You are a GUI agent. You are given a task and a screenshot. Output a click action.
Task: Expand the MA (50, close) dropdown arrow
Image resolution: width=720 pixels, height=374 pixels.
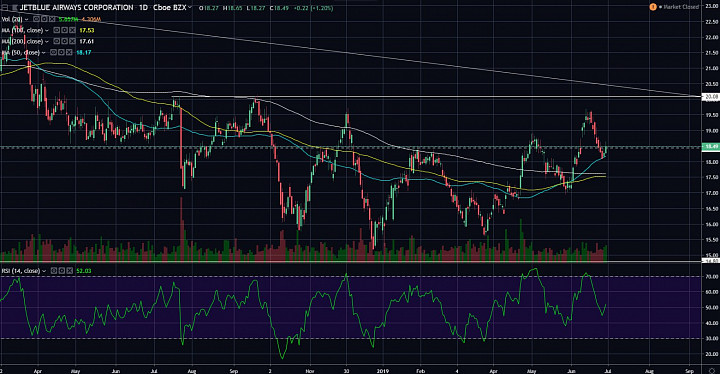[x=44, y=53]
